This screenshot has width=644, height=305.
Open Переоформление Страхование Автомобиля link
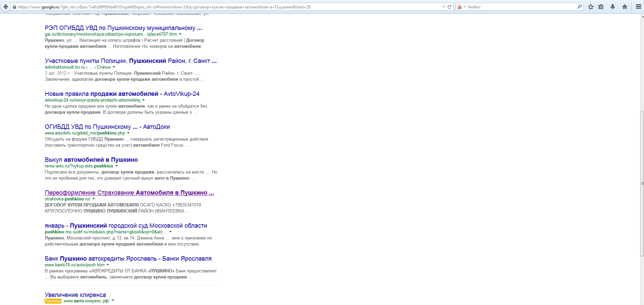point(129,193)
